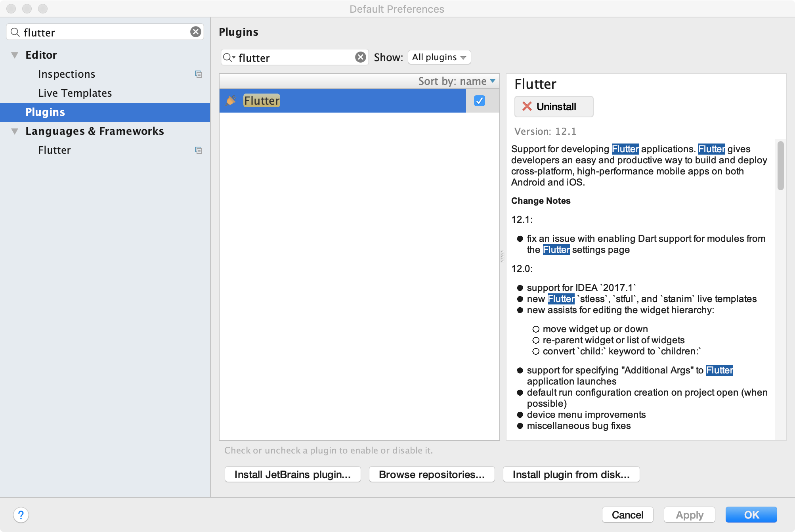
Task: Click the Flutter title in details panel
Action: coord(535,84)
